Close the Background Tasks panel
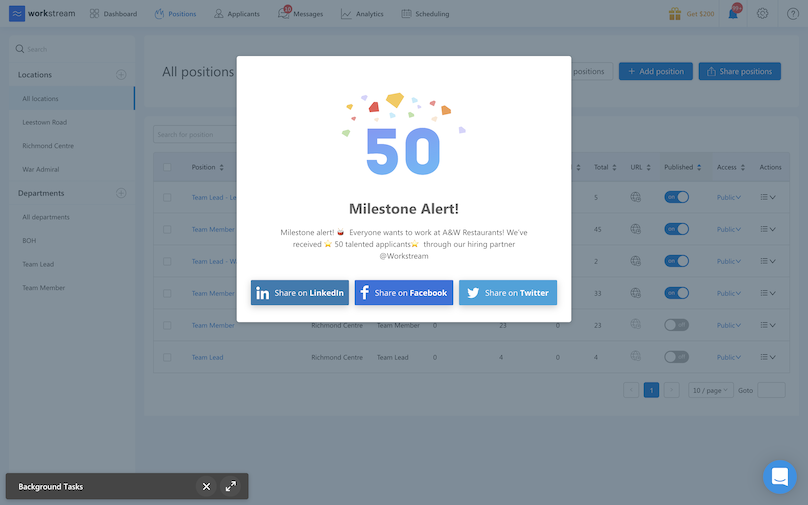Screen dimensions: 808x505 coord(206,486)
